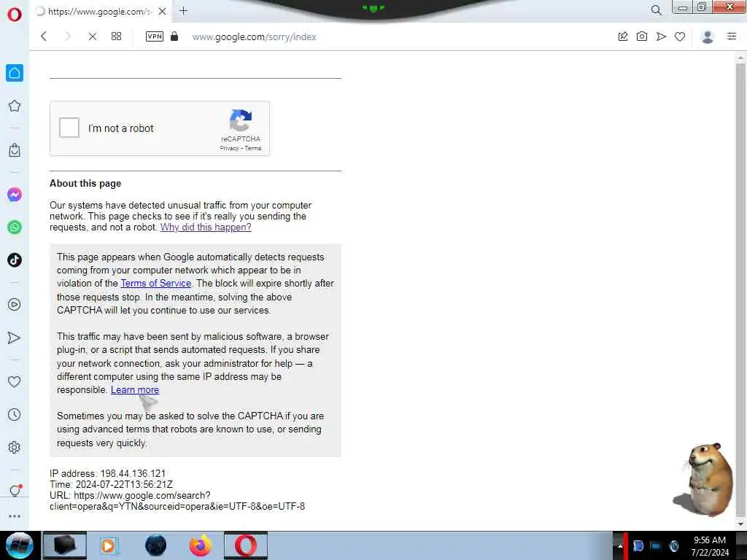Take a snapshot with camera icon

click(x=642, y=36)
